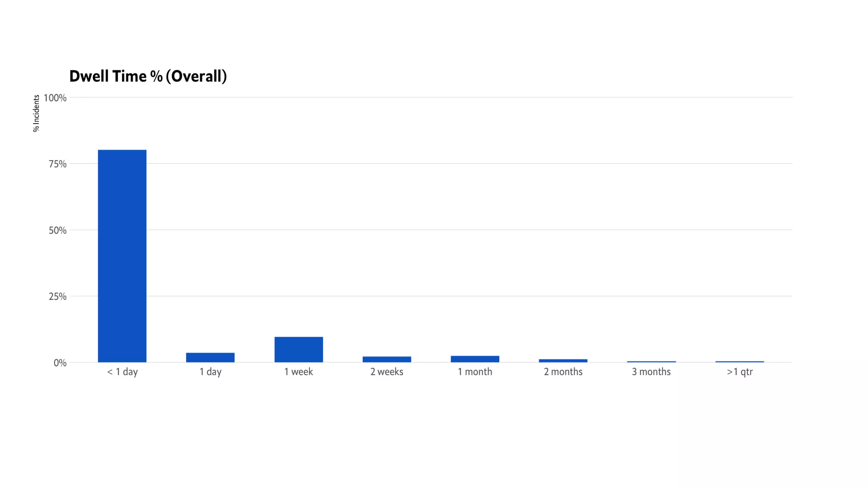The image size is (868, 488).
Task: Click the 75% axis tick label
Action: pos(58,164)
